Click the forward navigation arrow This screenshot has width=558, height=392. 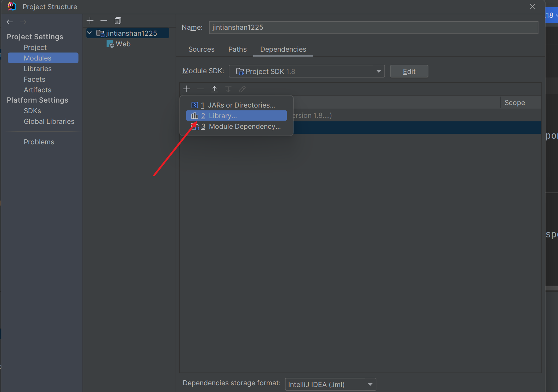click(23, 22)
